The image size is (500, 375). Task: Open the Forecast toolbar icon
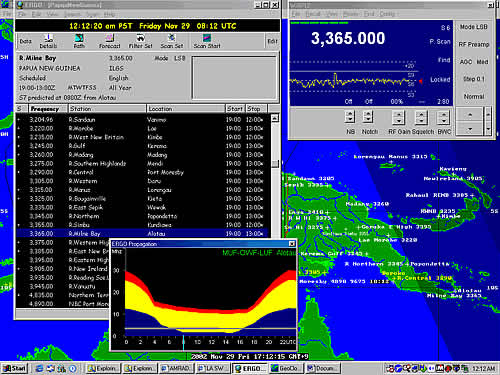(109, 41)
